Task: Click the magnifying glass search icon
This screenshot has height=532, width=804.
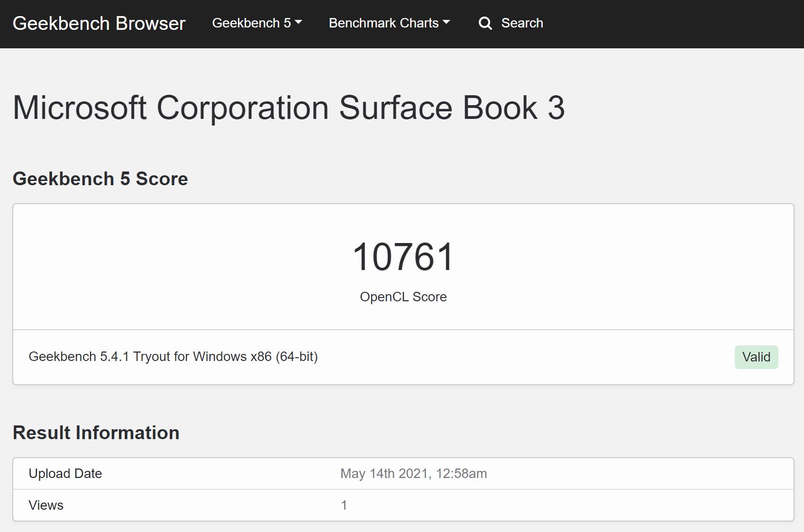Action: pyautogui.click(x=485, y=23)
